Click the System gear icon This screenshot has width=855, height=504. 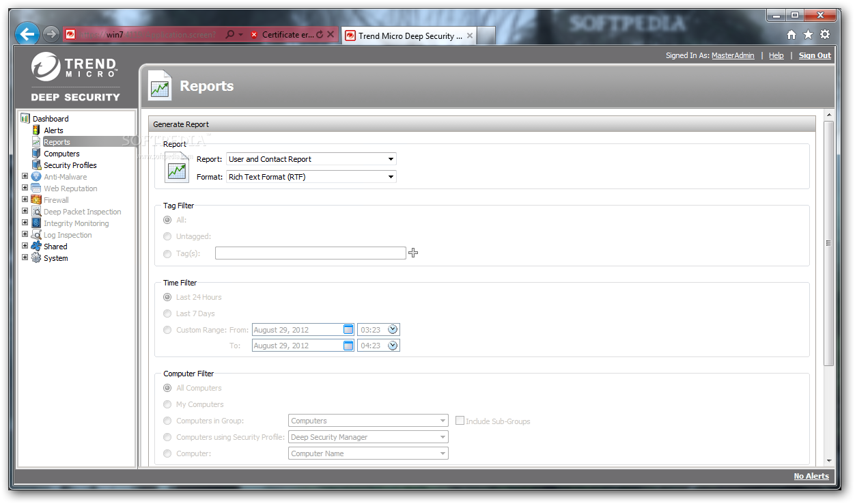pos(36,257)
